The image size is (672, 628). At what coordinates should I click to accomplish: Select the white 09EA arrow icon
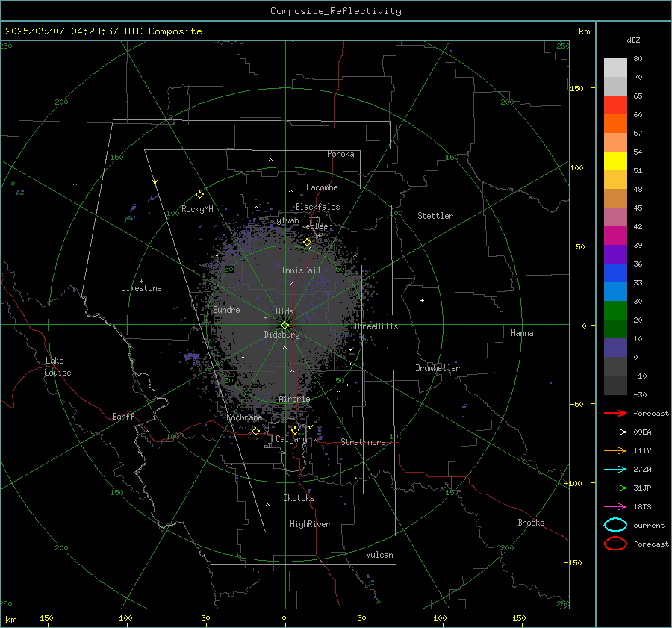pos(615,432)
